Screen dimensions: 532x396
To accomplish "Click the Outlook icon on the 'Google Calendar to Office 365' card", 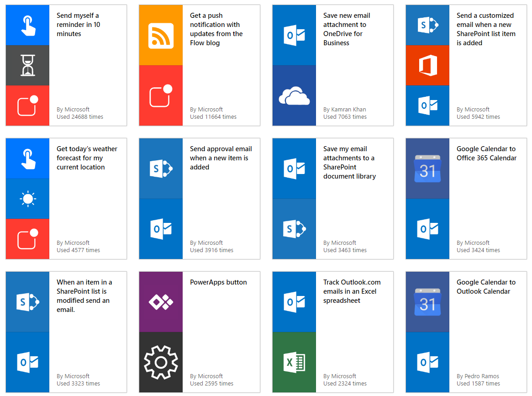I will [427, 229].
